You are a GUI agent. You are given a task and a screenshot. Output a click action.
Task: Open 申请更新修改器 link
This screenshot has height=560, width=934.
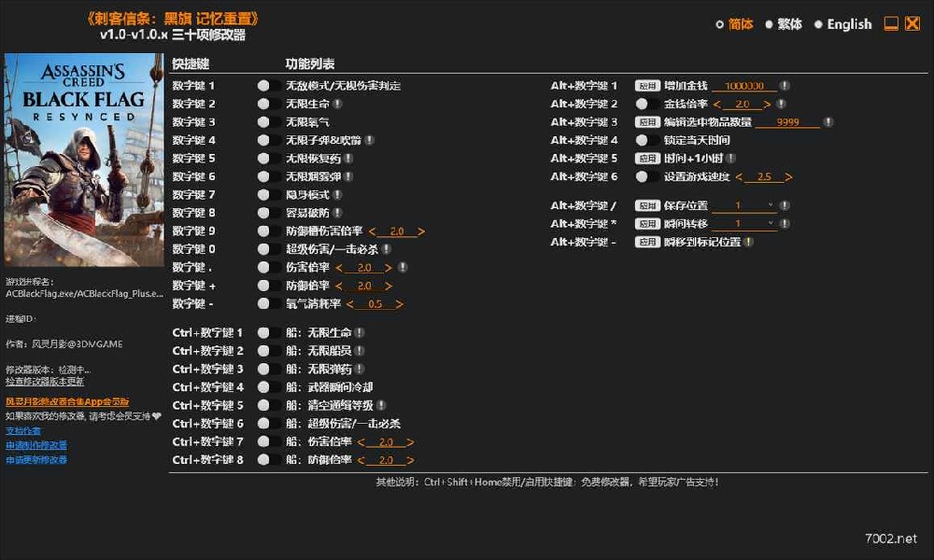click(36, 459)
